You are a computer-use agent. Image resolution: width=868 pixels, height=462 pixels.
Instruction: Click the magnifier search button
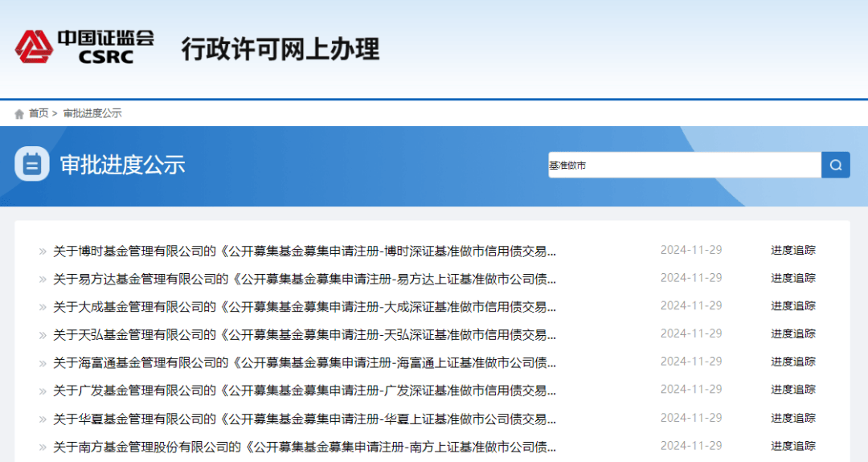[836, 165]
